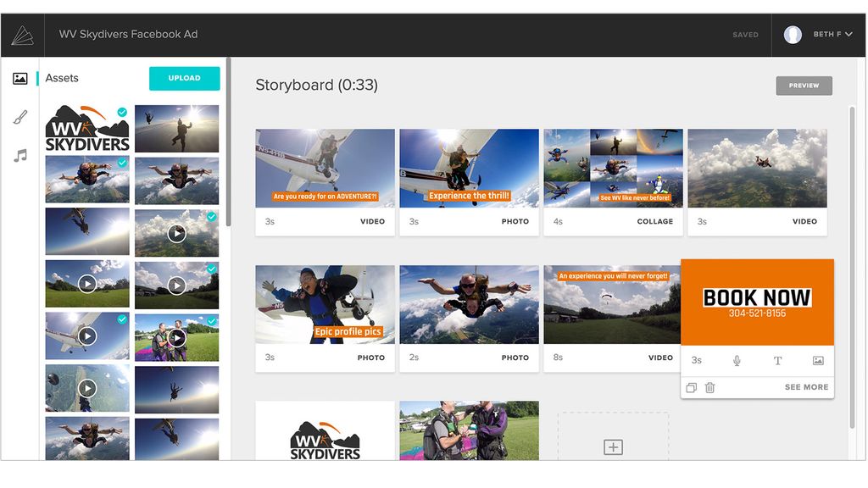Viewport: 868px width, 488px height.
Task: Toggle the checkmark on the WV Skydivers logo asset
Action: 120,112
